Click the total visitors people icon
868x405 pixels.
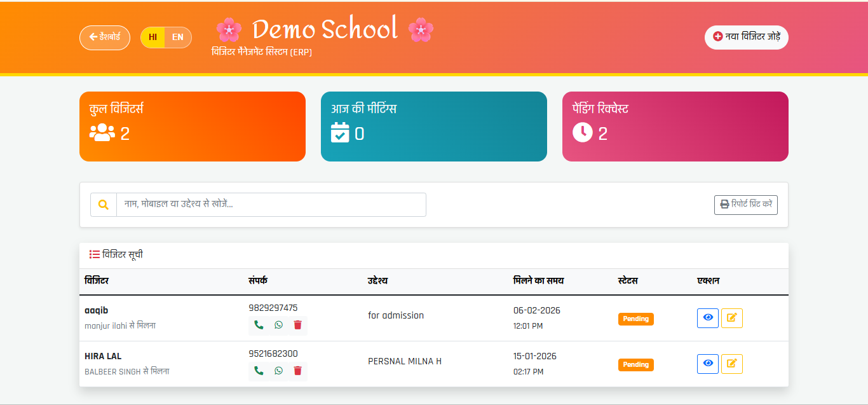pyautogui.click(x=102, y=133)
